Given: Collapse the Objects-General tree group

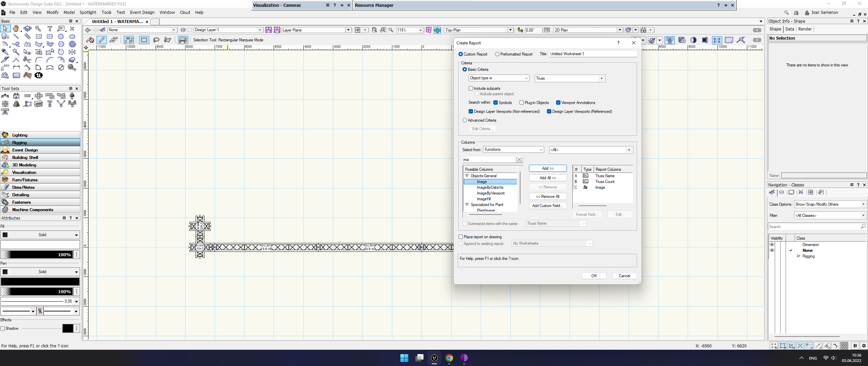Looking at the screenshot, I should point(467,176).
